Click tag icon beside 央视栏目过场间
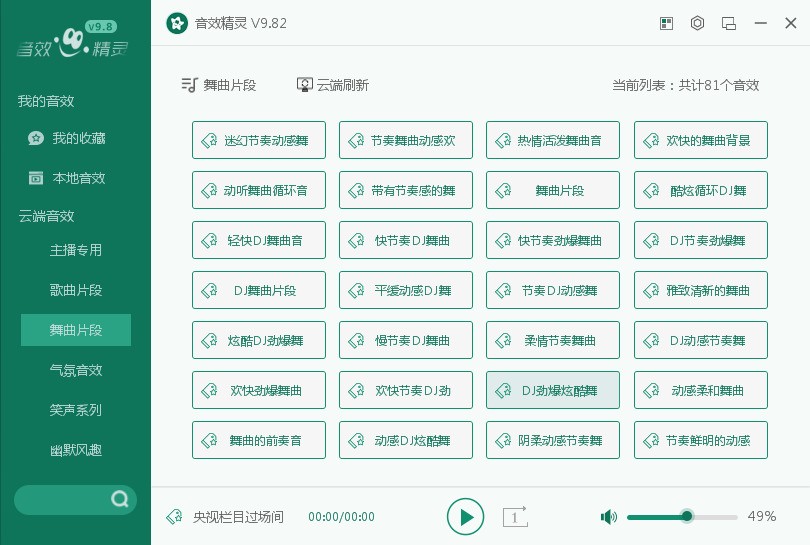The width and height of the screenshot is (810, 545). click(174, 516)
